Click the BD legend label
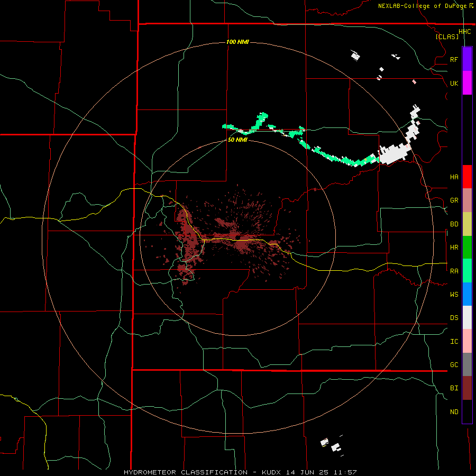Screen dimensions: 476x476 tap(454, 224)
